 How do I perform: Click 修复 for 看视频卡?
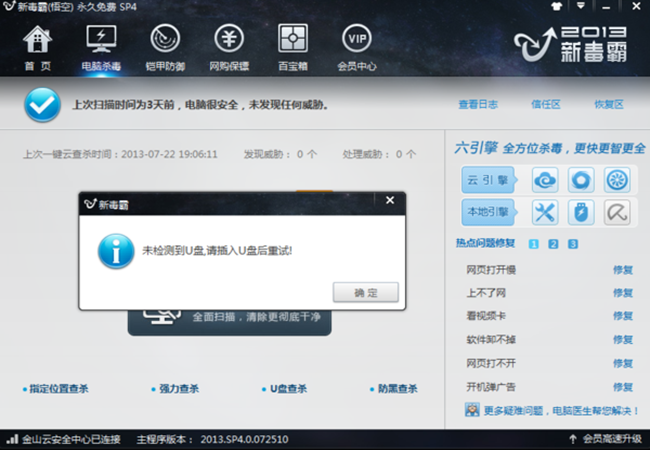[x=623, y=316]
